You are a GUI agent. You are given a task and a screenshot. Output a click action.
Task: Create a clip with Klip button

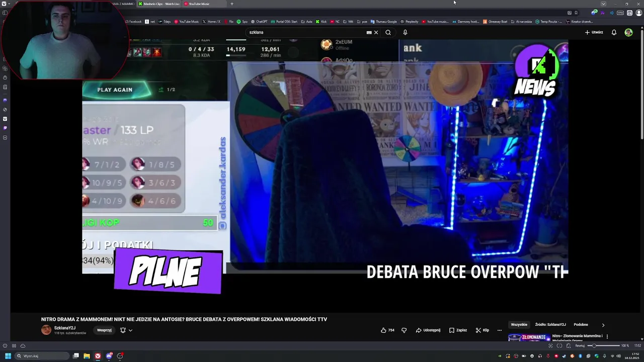482,330
